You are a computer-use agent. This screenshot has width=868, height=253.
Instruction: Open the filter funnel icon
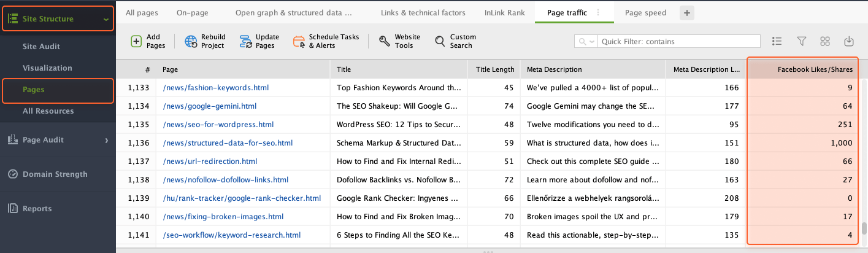(801, 41)
